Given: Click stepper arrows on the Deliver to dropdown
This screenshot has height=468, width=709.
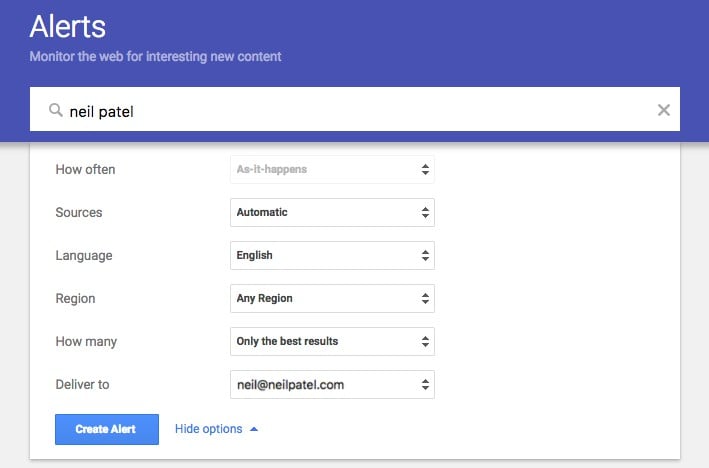Looking at the screenshot, I should pos(425,384).
